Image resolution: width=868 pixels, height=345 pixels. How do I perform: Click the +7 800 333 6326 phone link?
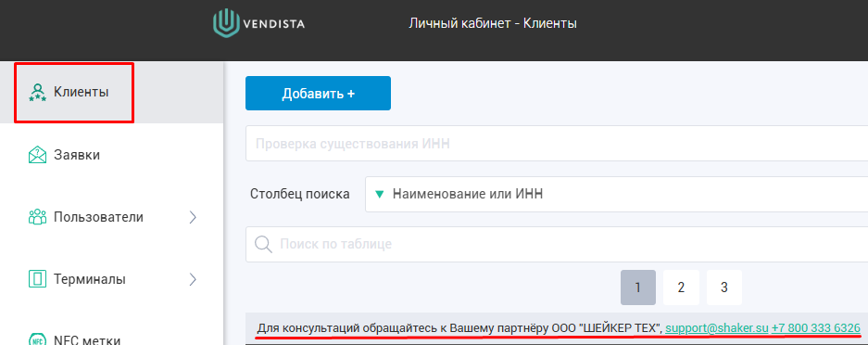816,328
